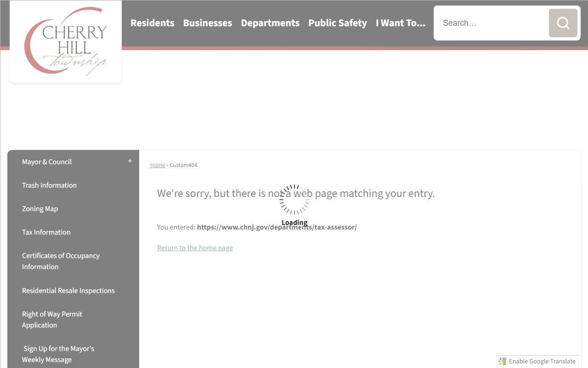Open the Public Safety menu
Image resolution: width=588 pixels, height=368 pixels.
337,23
